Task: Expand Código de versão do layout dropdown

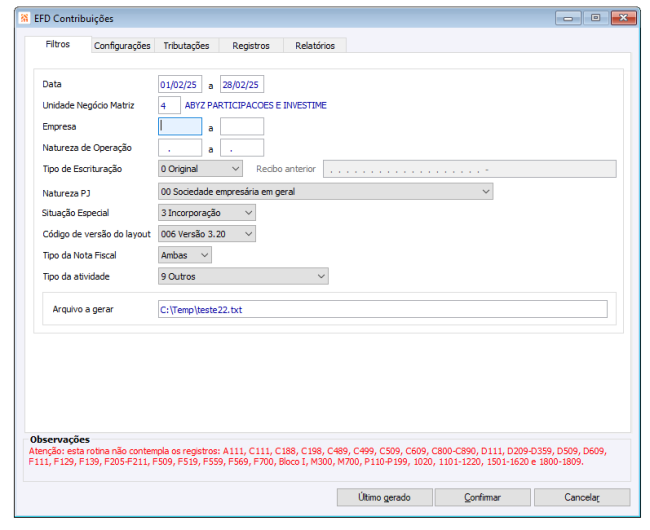Action: point(206,234)
